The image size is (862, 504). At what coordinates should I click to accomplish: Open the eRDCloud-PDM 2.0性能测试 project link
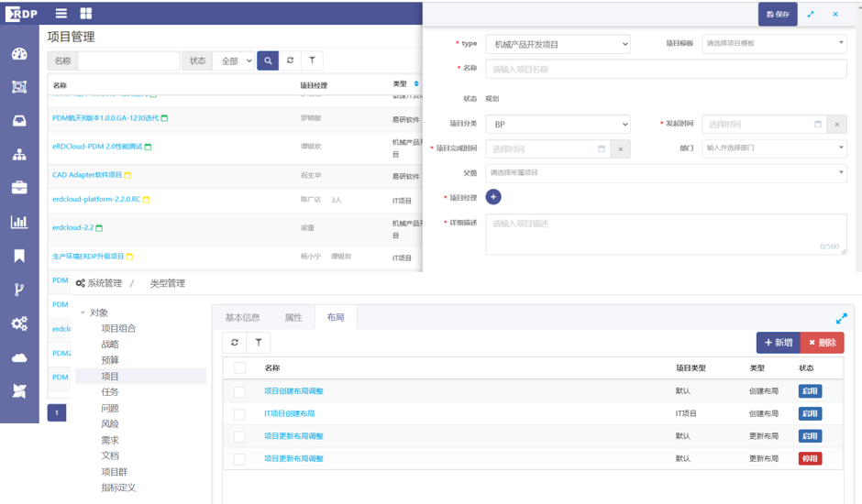97,147
